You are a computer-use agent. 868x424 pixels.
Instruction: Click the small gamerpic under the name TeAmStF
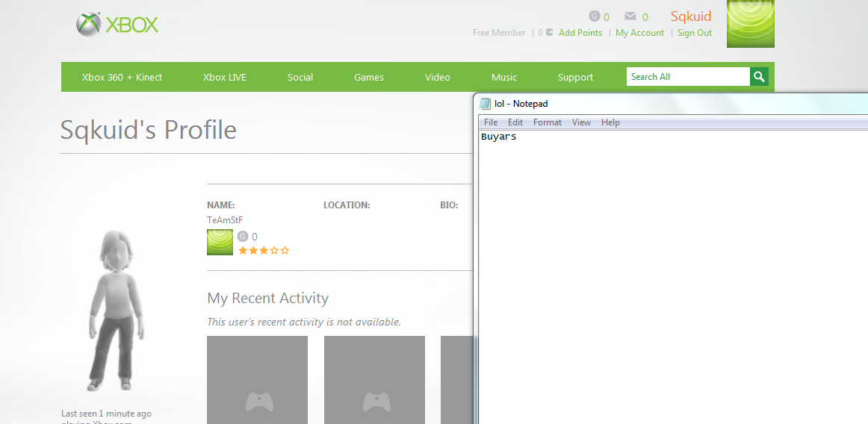pyautogui.click(x=220, y=243)
